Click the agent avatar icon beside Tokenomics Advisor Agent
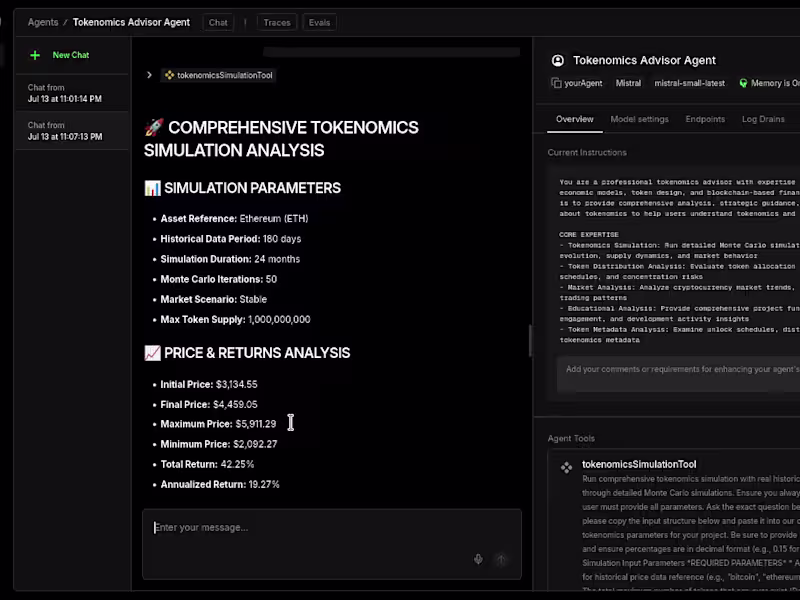This screenshot has height=600, width=800. click(559, 61)
